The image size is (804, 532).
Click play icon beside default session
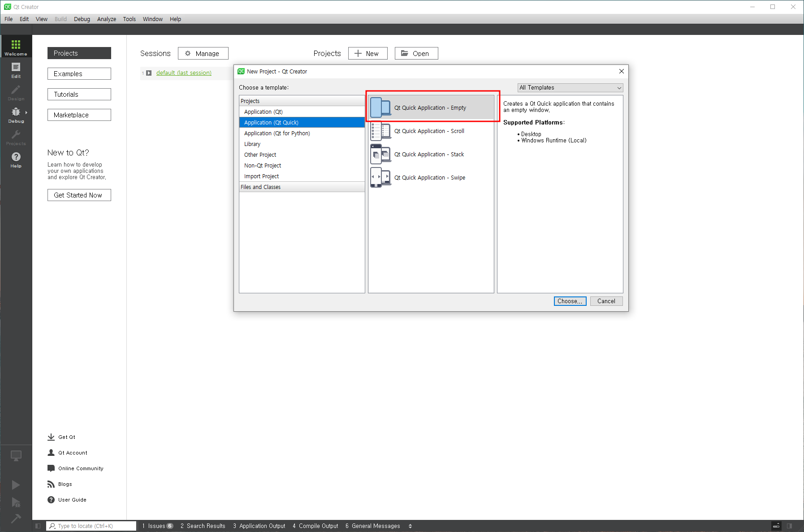149,73
